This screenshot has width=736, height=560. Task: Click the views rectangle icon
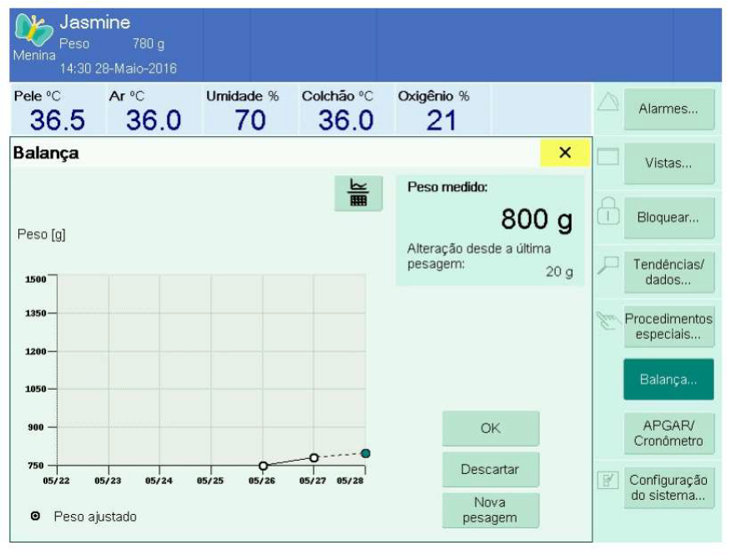point(607,156)
